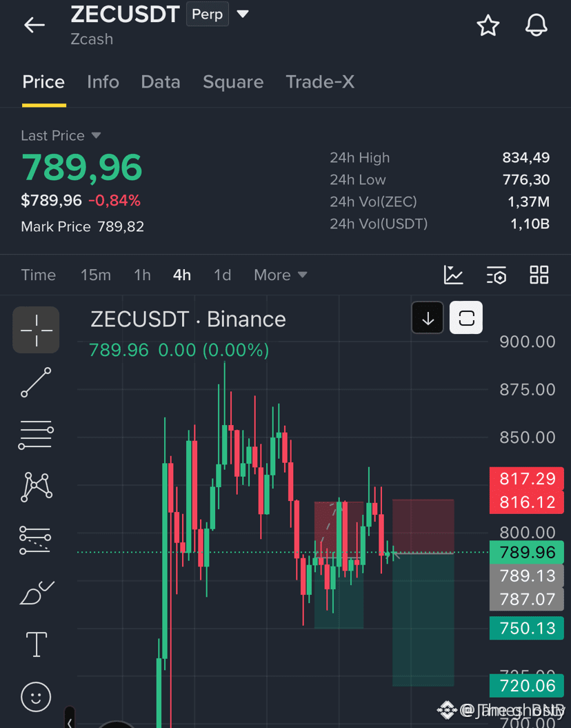The image size is (571, 728).
Task: Select the 1h interval
Action: point(142,275)
